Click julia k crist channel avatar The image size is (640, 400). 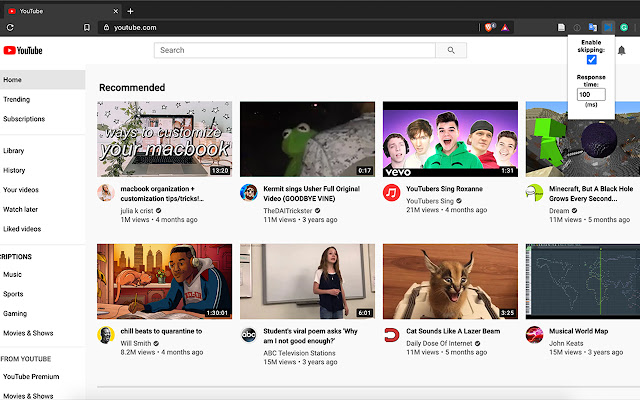click(106, 193)
